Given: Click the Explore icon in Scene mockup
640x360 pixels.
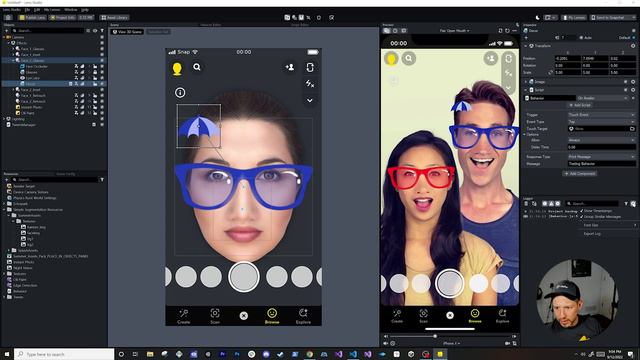Looking at the screenshot, I should [303, 313].
